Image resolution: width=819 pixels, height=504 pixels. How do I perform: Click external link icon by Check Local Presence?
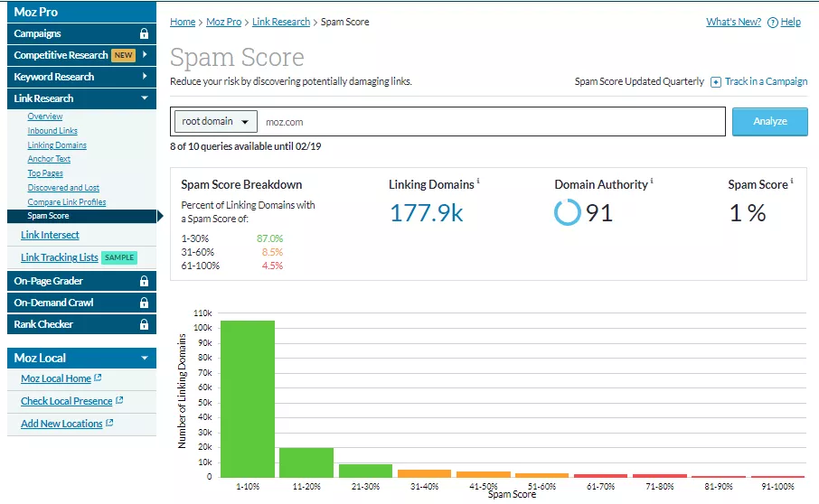point(119,400)
